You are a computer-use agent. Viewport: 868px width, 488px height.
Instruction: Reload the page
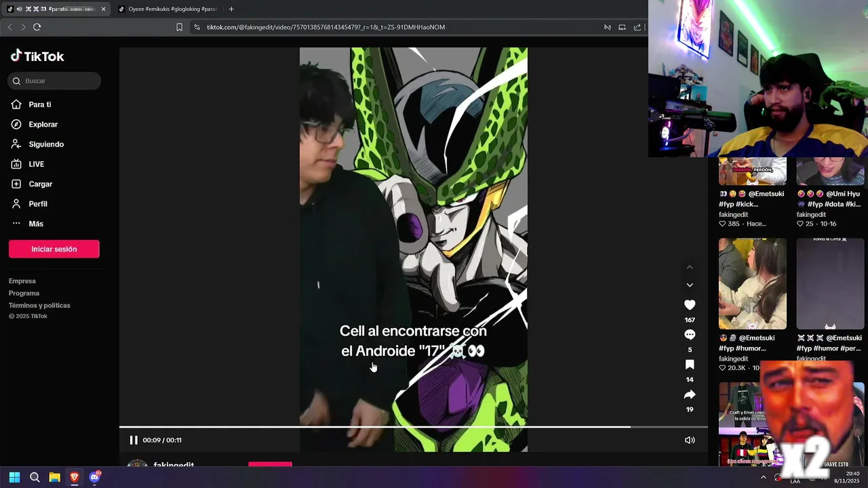37,27
